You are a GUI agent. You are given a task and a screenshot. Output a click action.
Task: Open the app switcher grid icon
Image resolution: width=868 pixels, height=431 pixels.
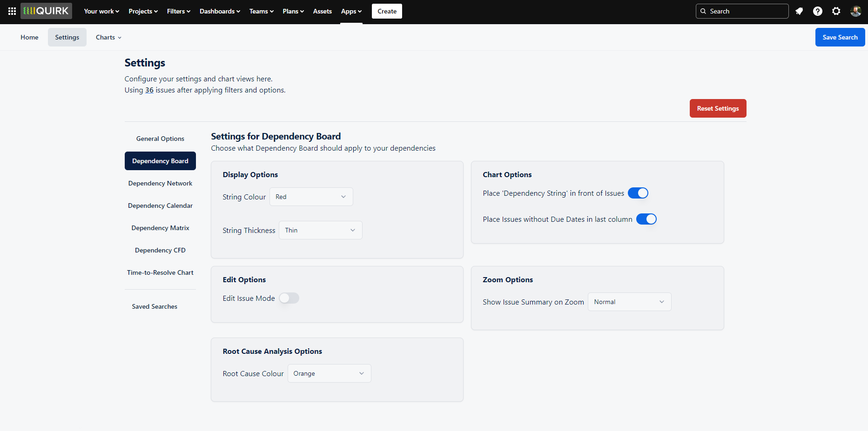pyautogui.click(x=12, y=11)
